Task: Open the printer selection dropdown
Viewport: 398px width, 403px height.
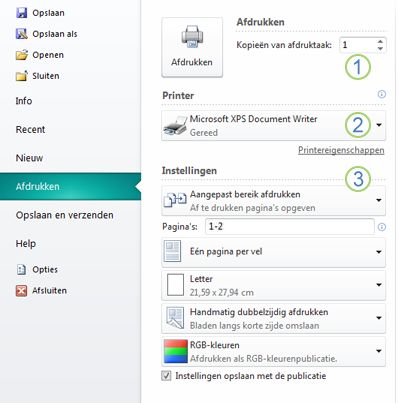Action: pyautogui.click(x=379, y=125)
